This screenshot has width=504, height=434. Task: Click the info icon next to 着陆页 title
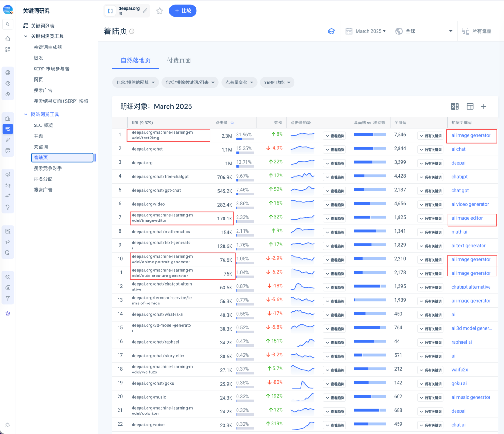[x=132, y=31]
